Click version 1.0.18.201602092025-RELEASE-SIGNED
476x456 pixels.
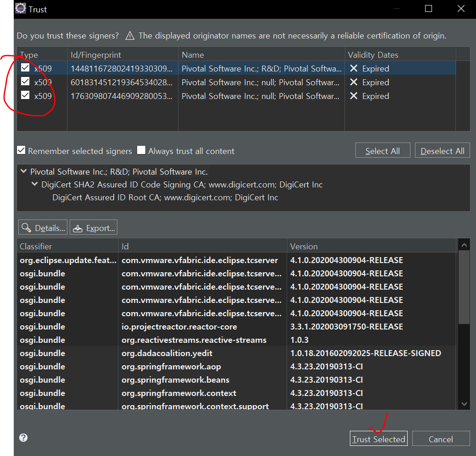[x=366, y=353]
